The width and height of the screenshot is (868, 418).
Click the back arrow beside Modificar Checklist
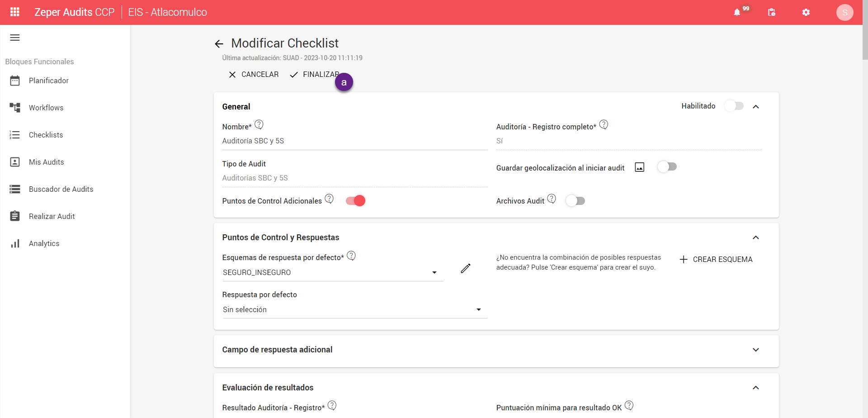tap(219, 44)
